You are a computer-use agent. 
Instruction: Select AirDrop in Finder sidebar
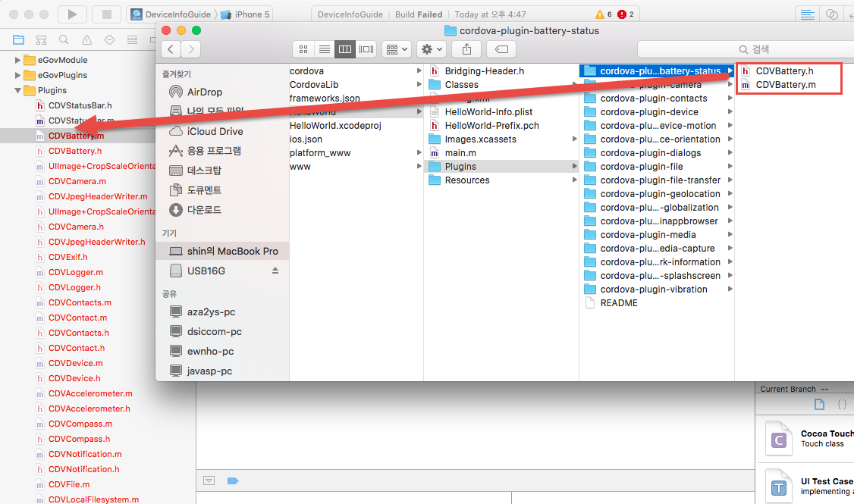pos(205,92)
